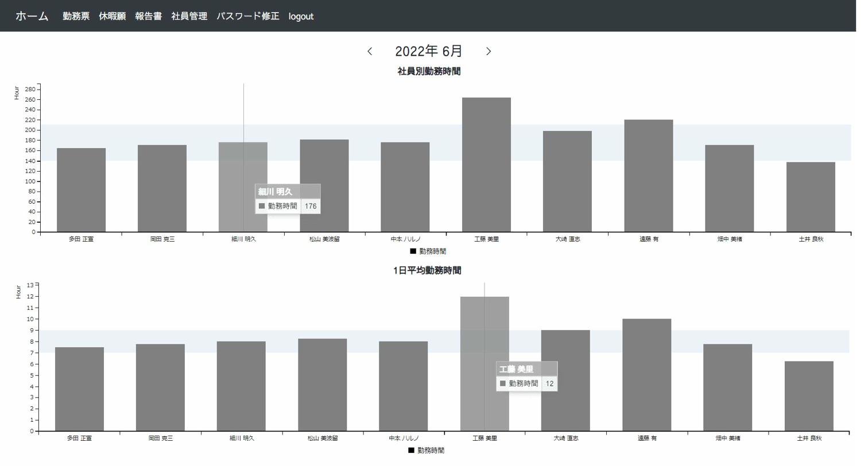
Task: Navigate to the next month with the right arrow
Action: (x=489, y=51)
